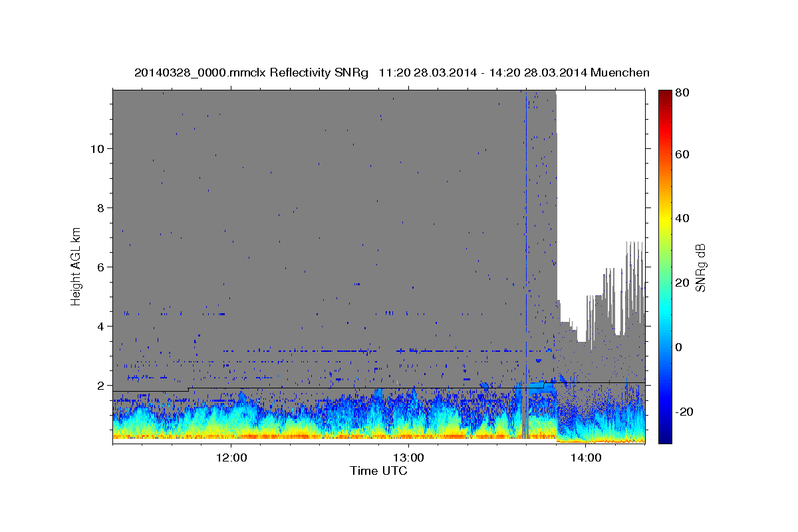Viewport: 798px width, 532px height.
Task: Click the height tick label 8
Action: click(102, 207)
